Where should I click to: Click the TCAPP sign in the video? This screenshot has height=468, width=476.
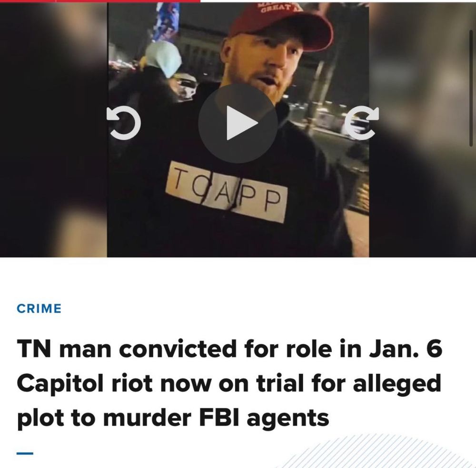pos(227,192)
